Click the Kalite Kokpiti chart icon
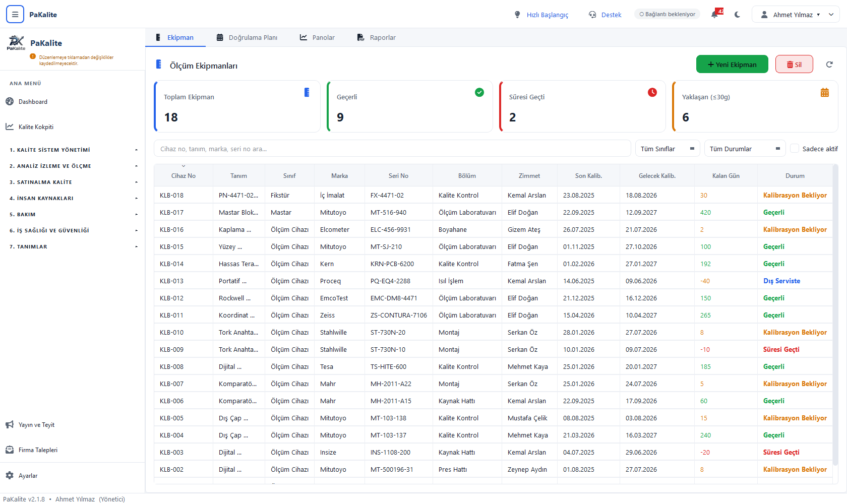 (x=10, y=127)
